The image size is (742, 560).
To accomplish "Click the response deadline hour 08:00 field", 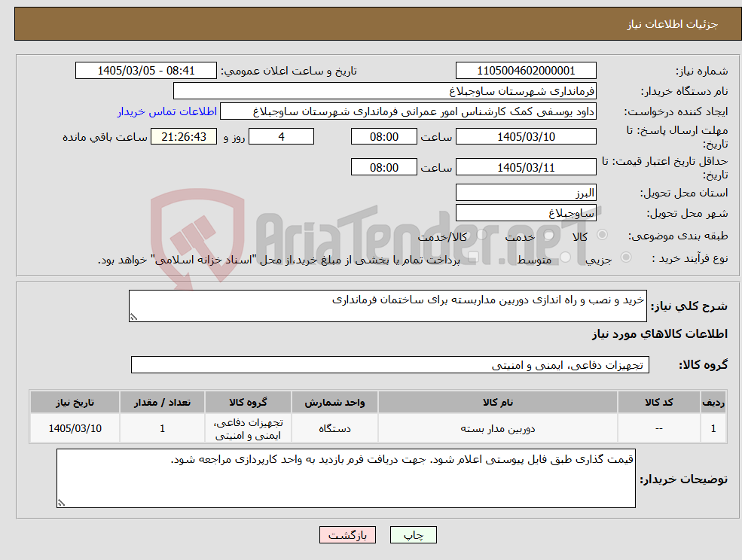I will (383, 137).
